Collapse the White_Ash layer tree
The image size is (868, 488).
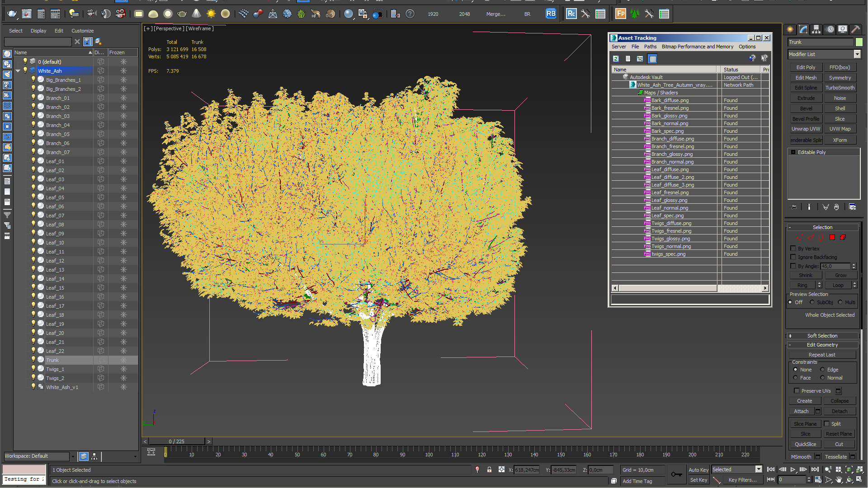pyautogui.click(x=18, y=71)
